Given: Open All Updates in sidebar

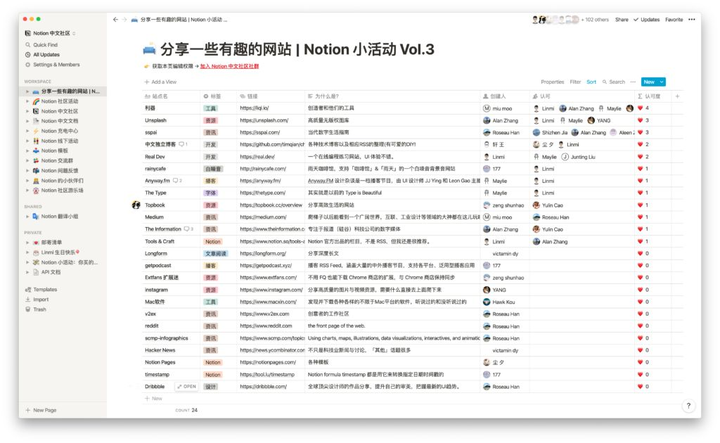Looking at the screenshot, I should tap(46, 55).
